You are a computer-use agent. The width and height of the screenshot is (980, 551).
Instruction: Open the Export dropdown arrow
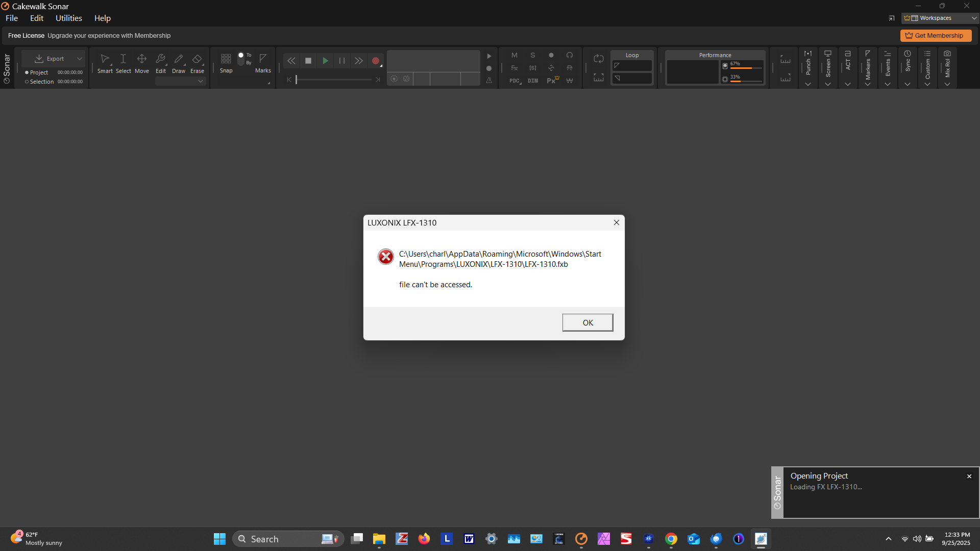(x=80, y=59)
